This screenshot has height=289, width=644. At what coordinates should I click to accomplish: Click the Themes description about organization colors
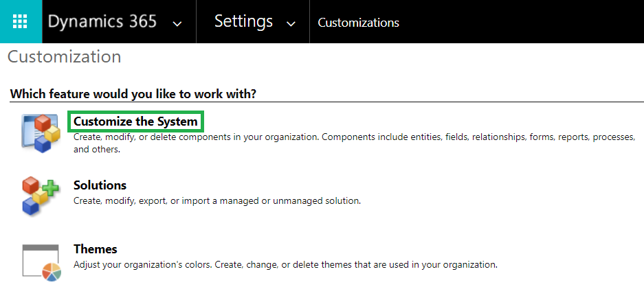pos(285,264)
